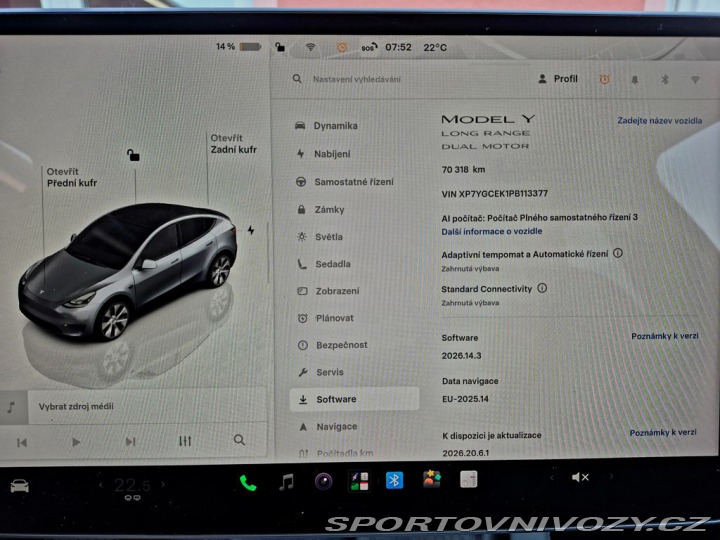Select media source Vybrat zdroj médií
Screen dimensions: 720x540
(x=76, y=406)
